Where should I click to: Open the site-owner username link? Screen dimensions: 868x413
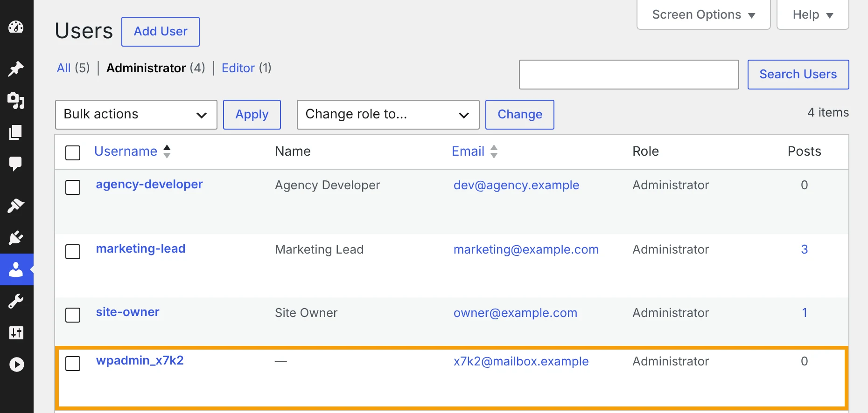point(128,312)
